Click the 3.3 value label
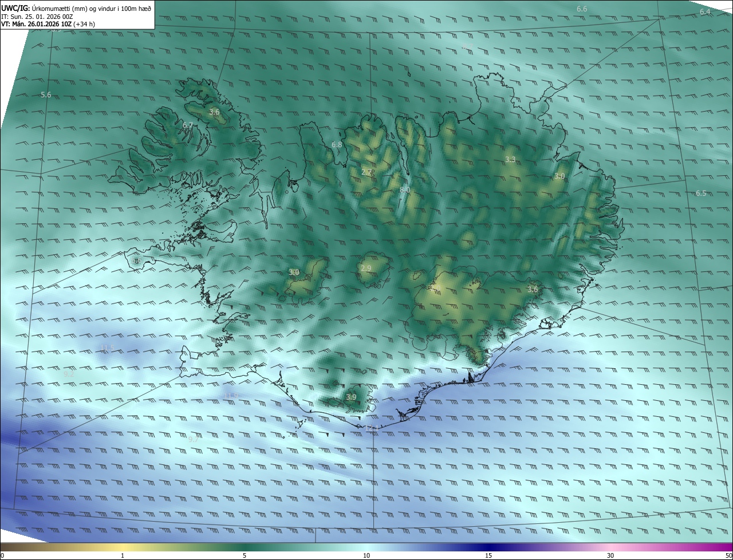This screenshot has width=733, height=560. 510,159
